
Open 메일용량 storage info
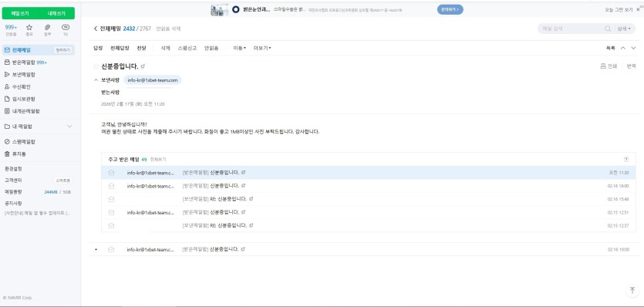click(13, 192)
